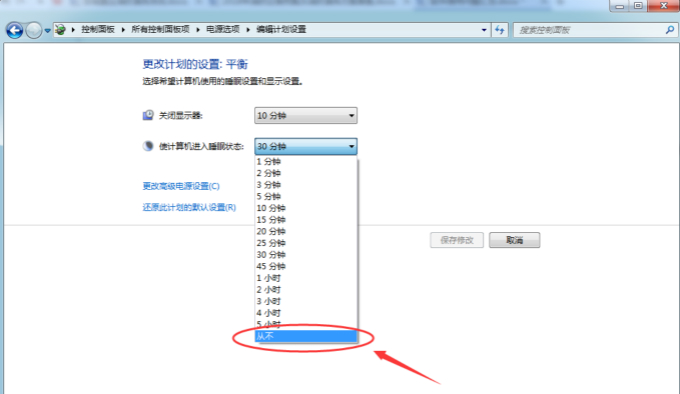Go back with the blue back arrow

click(14, 30)
